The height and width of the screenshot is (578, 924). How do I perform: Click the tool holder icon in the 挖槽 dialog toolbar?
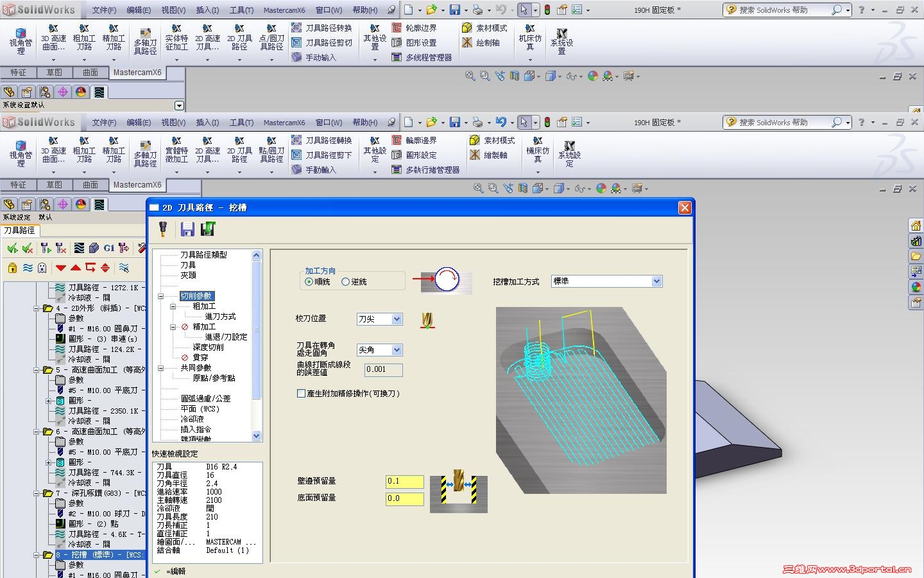(x=163, y=229)
